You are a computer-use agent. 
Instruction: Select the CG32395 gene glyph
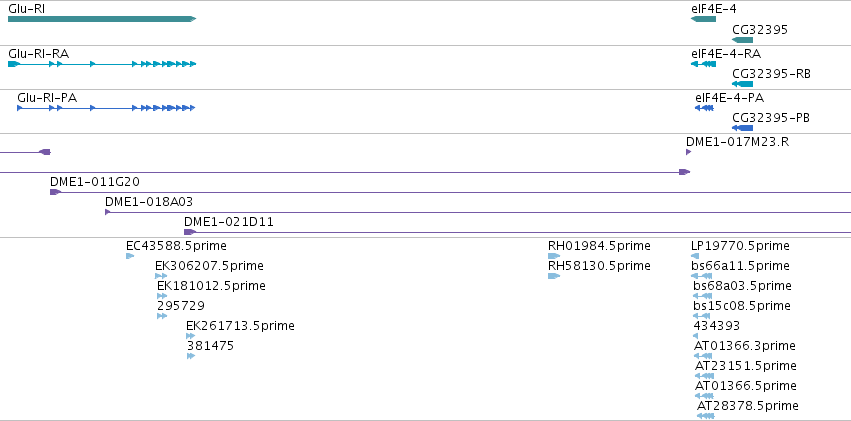point(742,40)
